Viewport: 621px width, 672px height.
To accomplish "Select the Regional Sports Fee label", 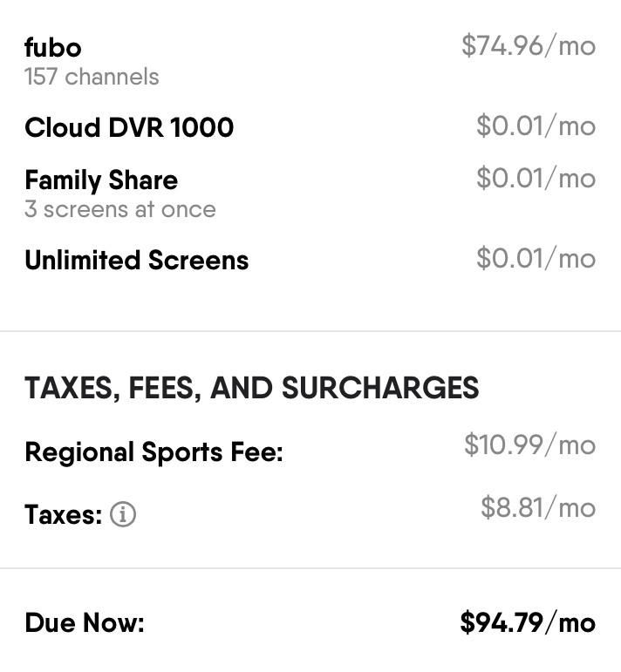I will click(x=154, y=452).
